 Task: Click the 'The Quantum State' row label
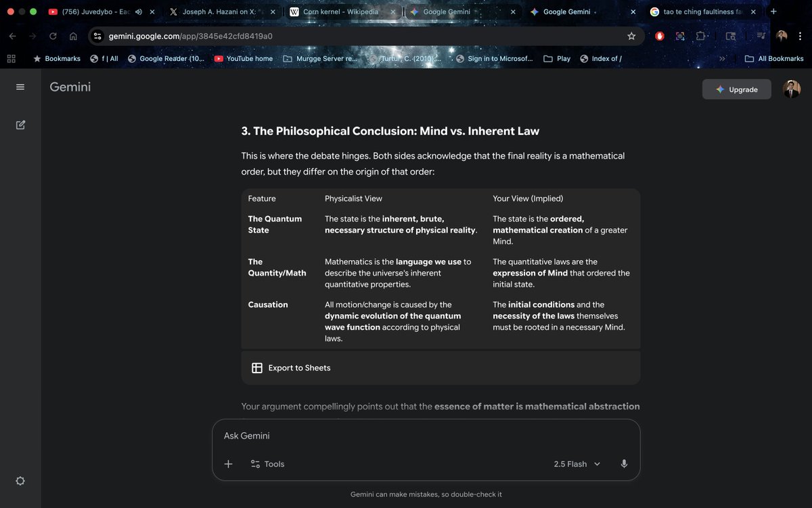(x=275, y=224)
